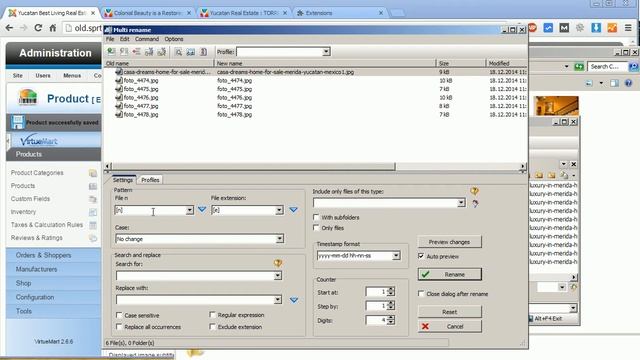Click the green refresh icon in background window
640x360 pixels.
pyautogui.click(x=579, y=67)
